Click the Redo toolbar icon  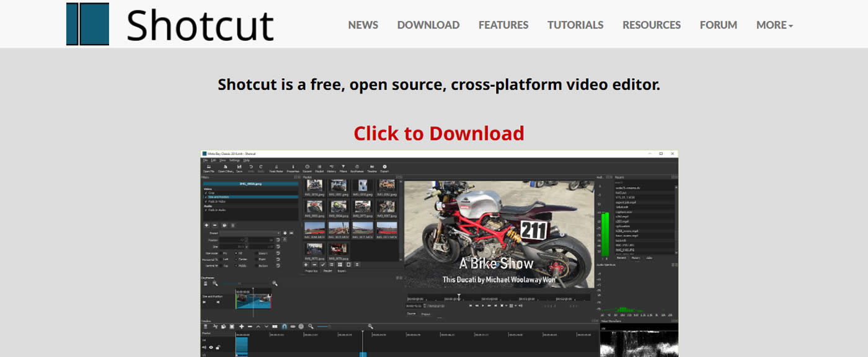click(x=261, y=169)
